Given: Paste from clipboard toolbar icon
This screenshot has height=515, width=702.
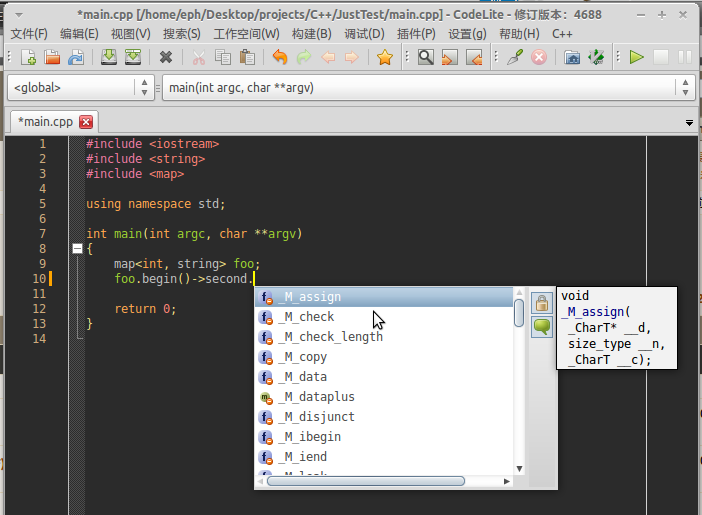Looking at the screenshot, I should pyautogui.click(x=247, y=57).
